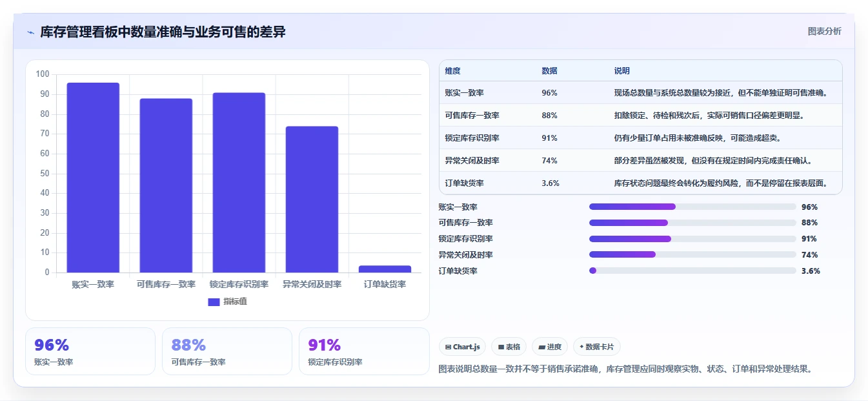Click the 图表分析 label in header
Screen dimensions: 868x401
pos(824,31)
